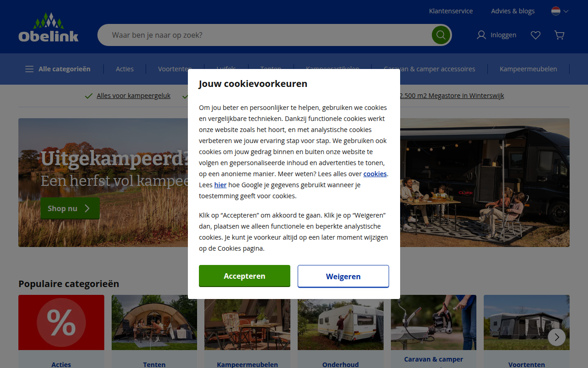
Task: Open the Acties menu item
Action: point(124,69)
